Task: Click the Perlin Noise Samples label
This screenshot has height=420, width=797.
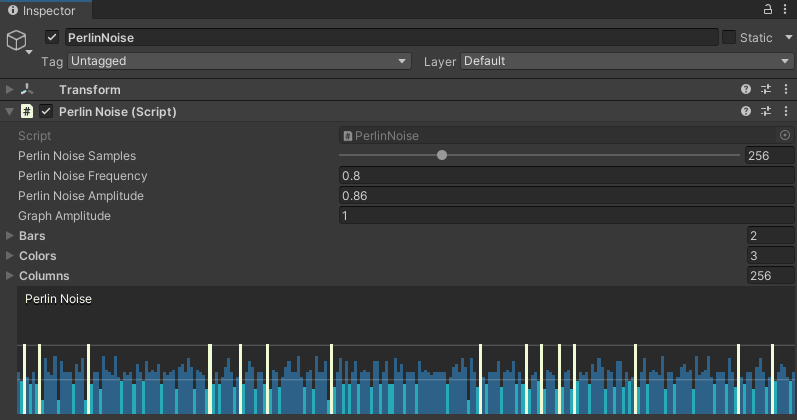Action: point(77,156)
